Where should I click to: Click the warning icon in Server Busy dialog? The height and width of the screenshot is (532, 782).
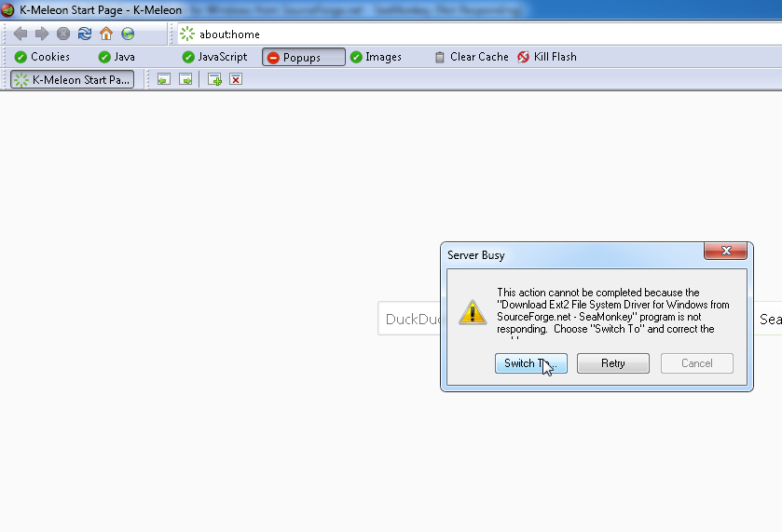click(x=473, y=312)
